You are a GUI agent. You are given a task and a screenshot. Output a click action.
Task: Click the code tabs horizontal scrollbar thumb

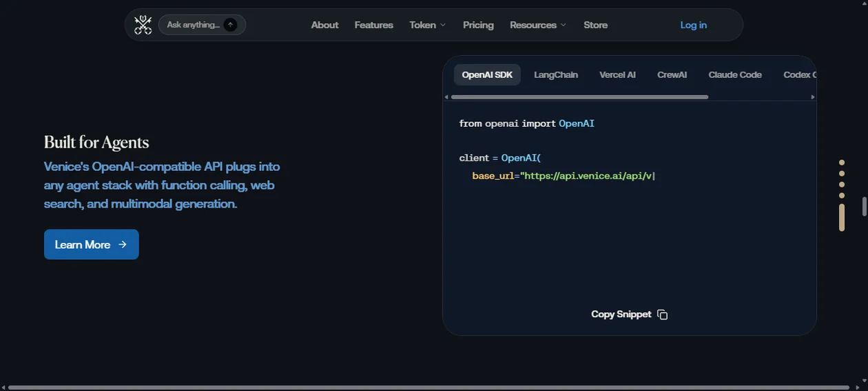[579, 97]
